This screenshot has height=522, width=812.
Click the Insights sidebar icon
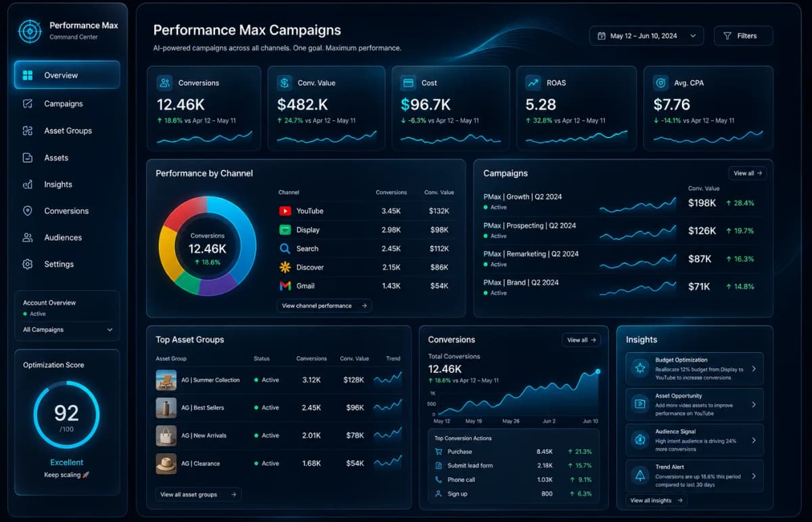pos(28,184)
